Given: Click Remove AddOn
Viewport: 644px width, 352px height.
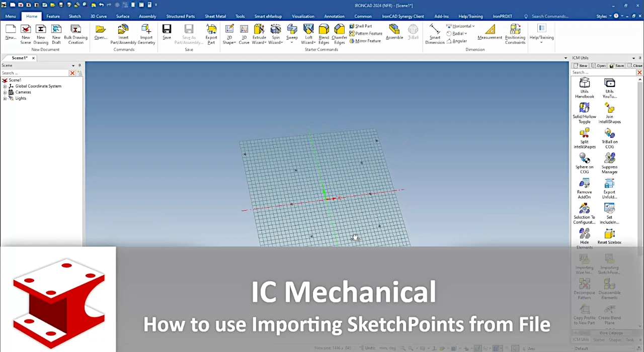Looking at the screenshot, I should pyautogui.click(x=584, y=189).
